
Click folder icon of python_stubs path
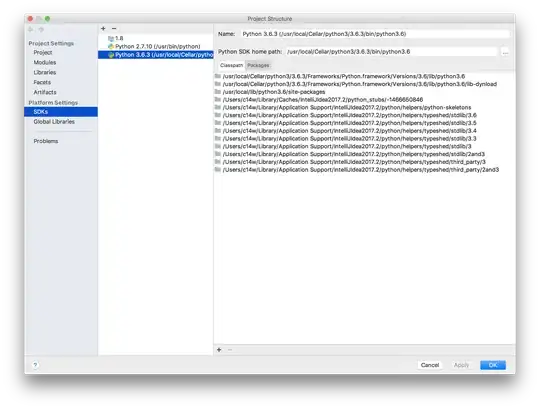click(218, 99)
